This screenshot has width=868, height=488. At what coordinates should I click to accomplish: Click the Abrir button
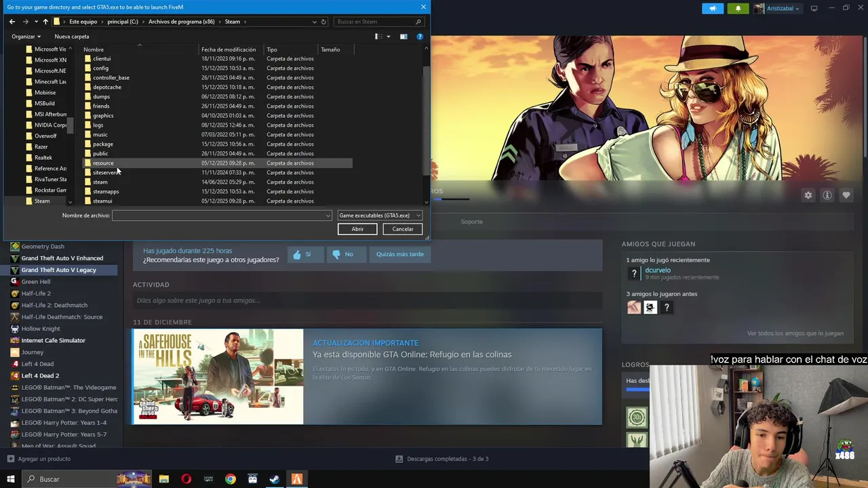coord(357,229)
